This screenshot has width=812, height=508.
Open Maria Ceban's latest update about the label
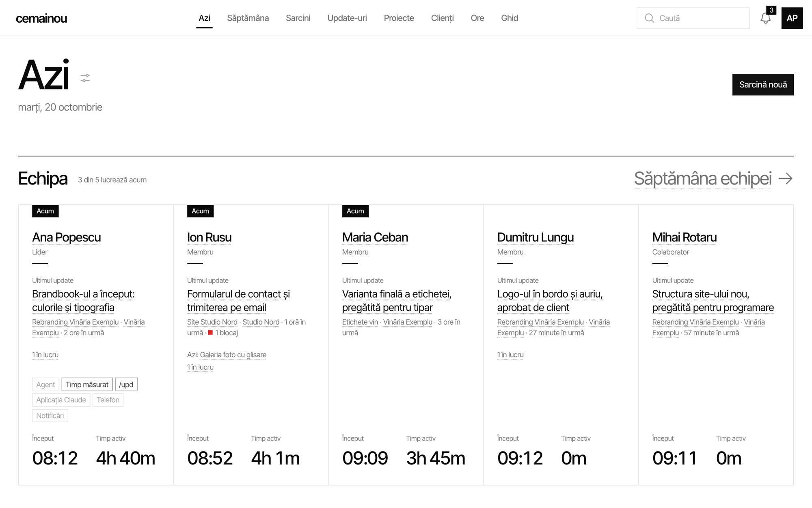click(397, 301)
